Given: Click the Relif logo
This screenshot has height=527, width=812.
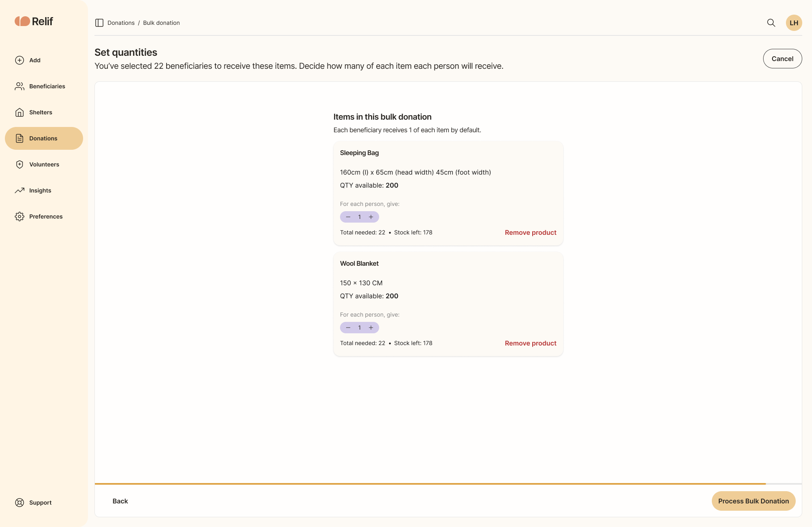Looking at the screenshot, I should (x=34, y=21).
